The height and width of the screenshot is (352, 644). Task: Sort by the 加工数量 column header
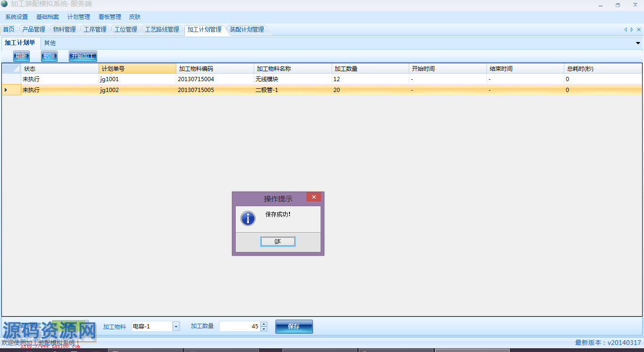pos(370,68)
